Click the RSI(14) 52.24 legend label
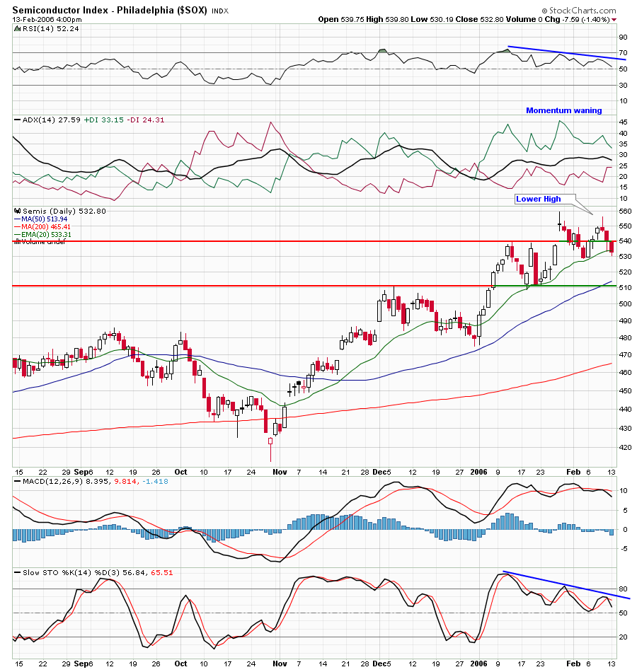This screenshot has width=637, height=672. pyautogui.click(x=51, y=29)
